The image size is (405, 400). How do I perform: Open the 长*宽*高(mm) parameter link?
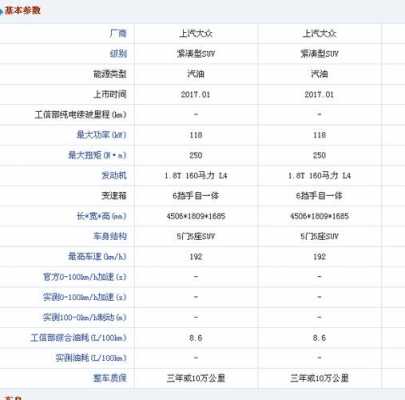pyautogui.click(x=102, y=216)
